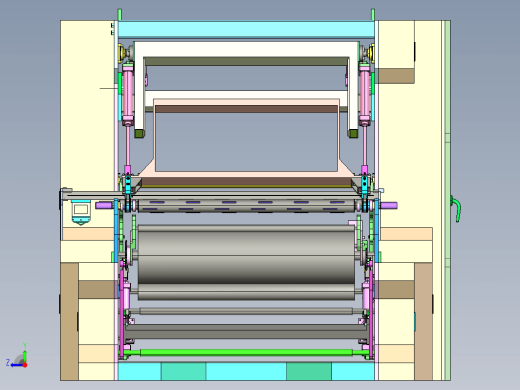The height and width of the screenshot is (390, 520).
Task: Click the red X axis dot on triad
Action: tap(25, 365)
